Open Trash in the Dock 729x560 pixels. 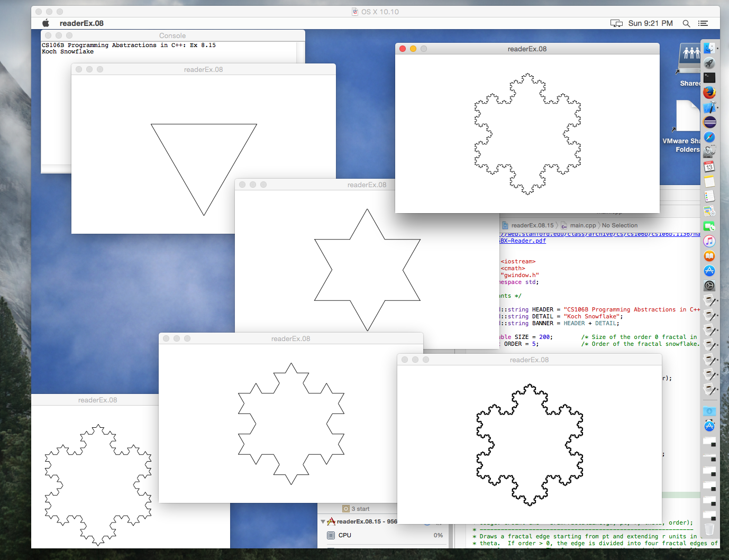(x=709, y=529)
